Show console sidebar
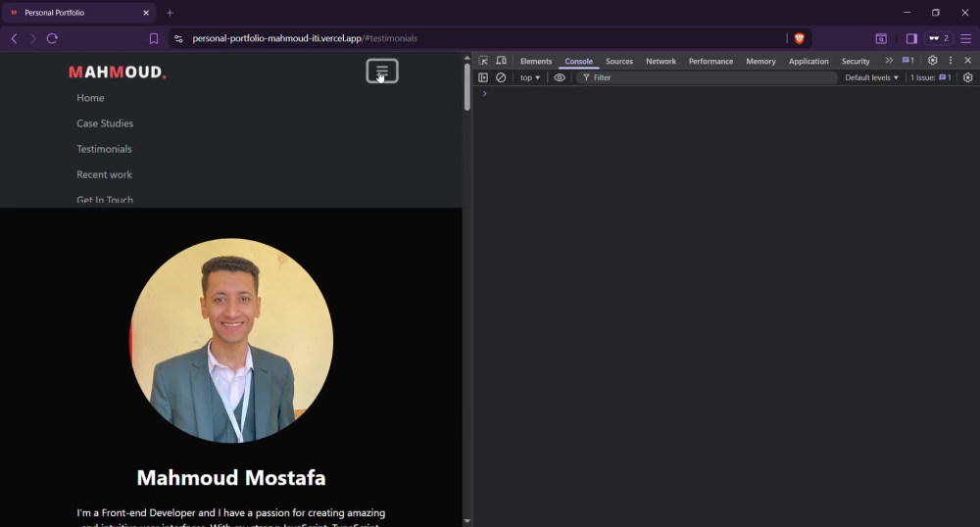Viewport: 980px width, 527px height. (x=483, y=77)
